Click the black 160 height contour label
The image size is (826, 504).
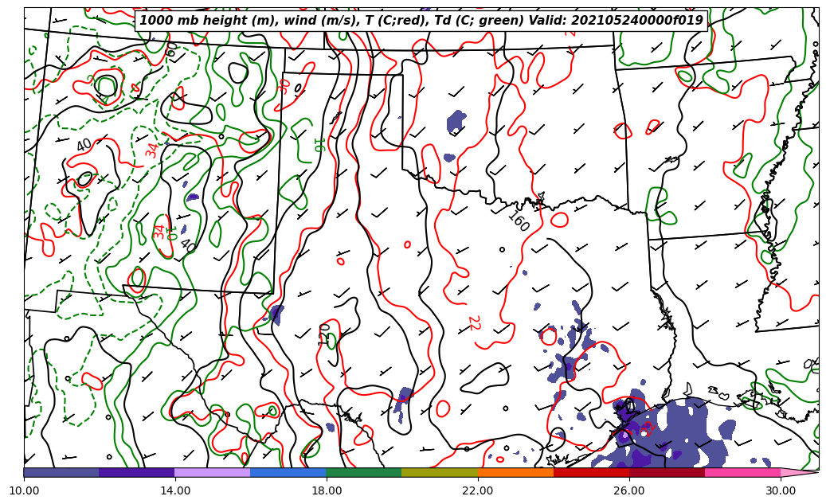519,221
